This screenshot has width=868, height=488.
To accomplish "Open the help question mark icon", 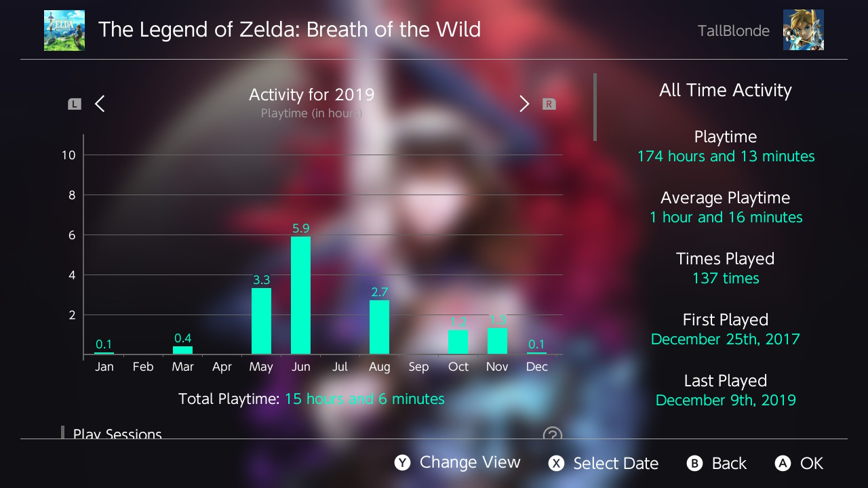I will (553, 435).
